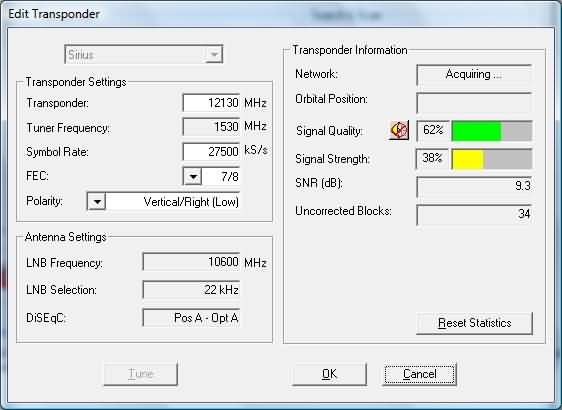
Task: Click the Polarity value Vertical/Right (Low)
Action: (173, 201)
